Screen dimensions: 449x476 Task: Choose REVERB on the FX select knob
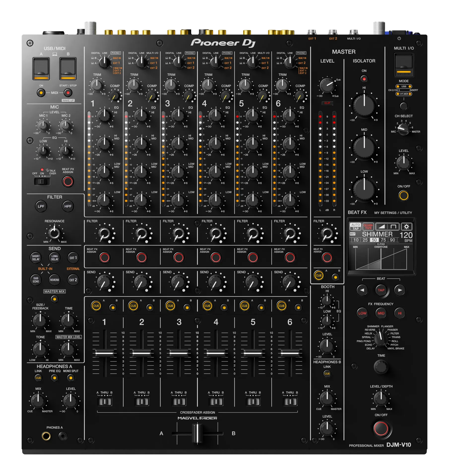[x=370, y=330]
